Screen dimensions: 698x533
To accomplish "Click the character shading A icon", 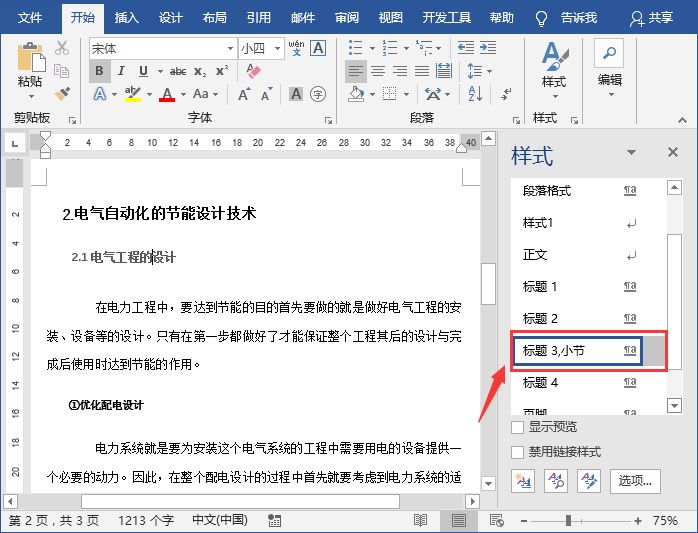I will (x=296, y=94).
